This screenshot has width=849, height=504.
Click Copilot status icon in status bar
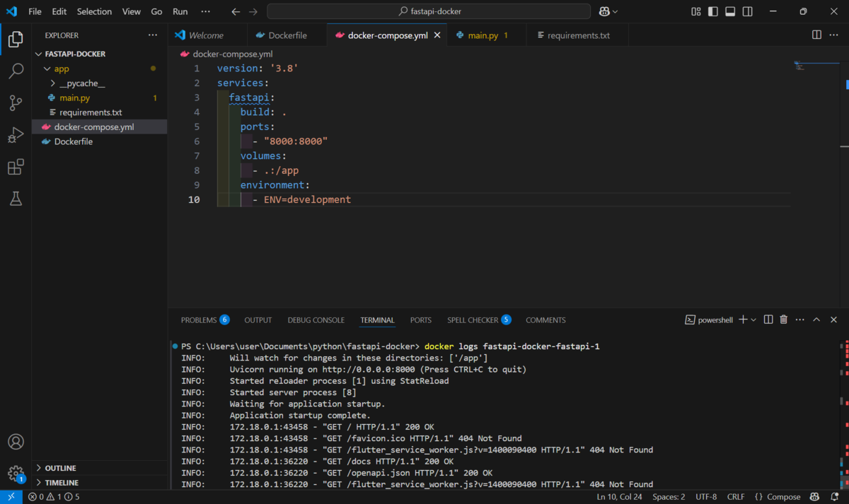(815, 497)
